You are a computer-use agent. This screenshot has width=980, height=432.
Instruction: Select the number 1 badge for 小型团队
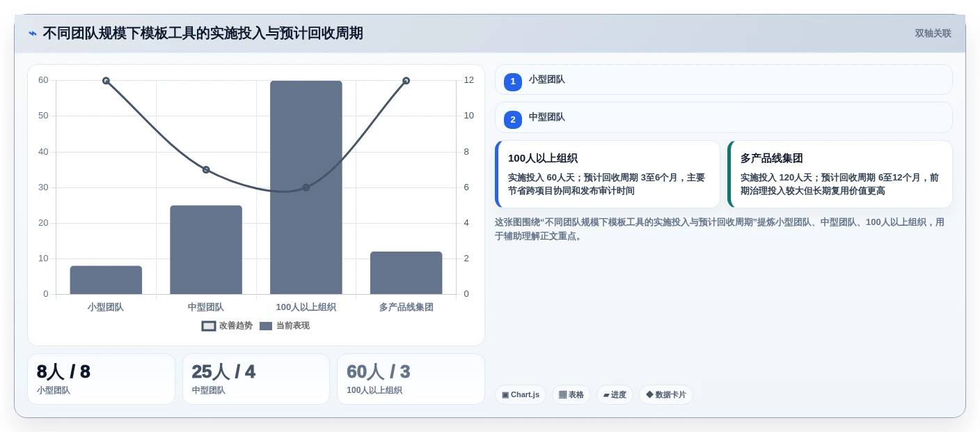(513, 82)
